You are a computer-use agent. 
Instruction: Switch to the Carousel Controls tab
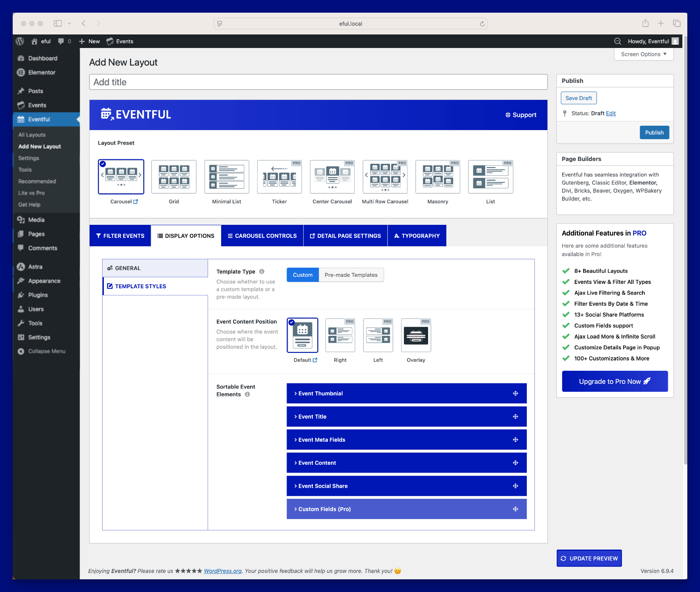point(262,236)
